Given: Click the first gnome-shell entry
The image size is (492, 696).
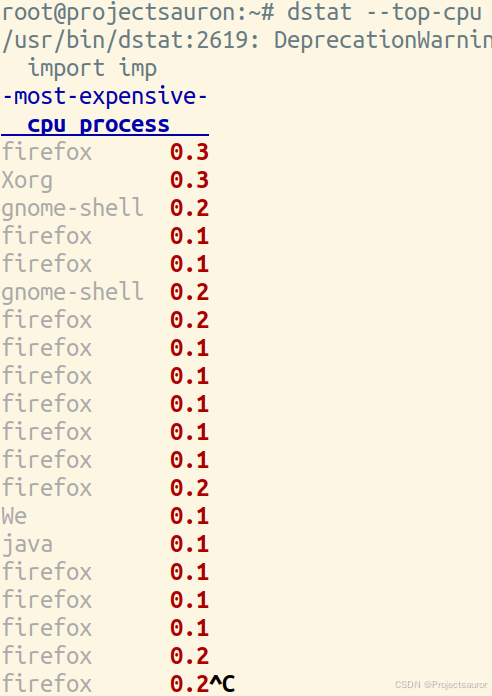Looking at the screenshot, I should 73,209.
